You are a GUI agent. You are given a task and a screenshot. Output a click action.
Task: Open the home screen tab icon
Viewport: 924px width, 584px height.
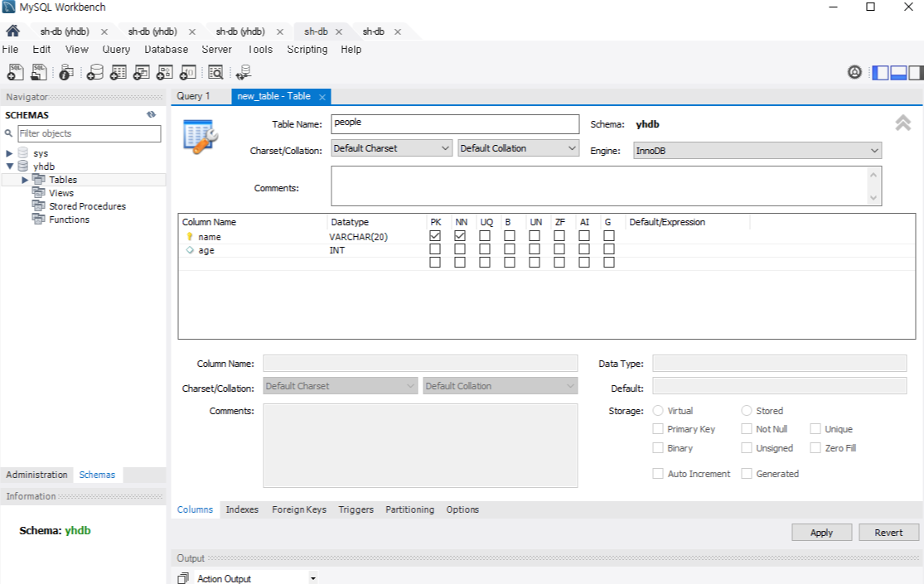click(13, 31)
